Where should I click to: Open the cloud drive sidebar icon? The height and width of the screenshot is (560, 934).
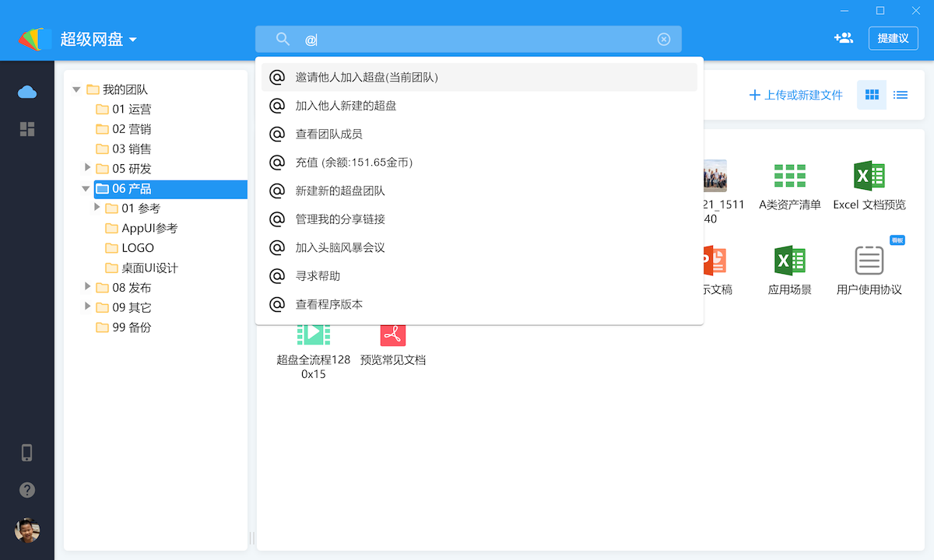pos(27,93)
